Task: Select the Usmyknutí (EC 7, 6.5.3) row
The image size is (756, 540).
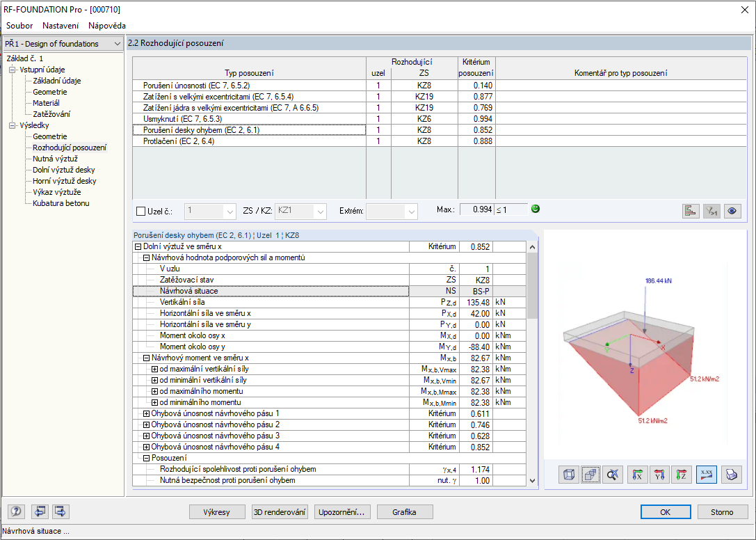Action: [440, 119]
